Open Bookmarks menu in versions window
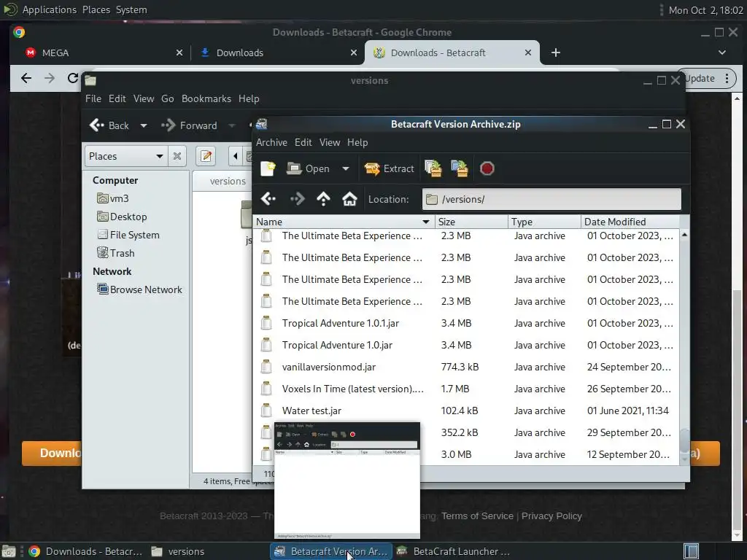This screenshot has height=560, width=747. point(206,98)
